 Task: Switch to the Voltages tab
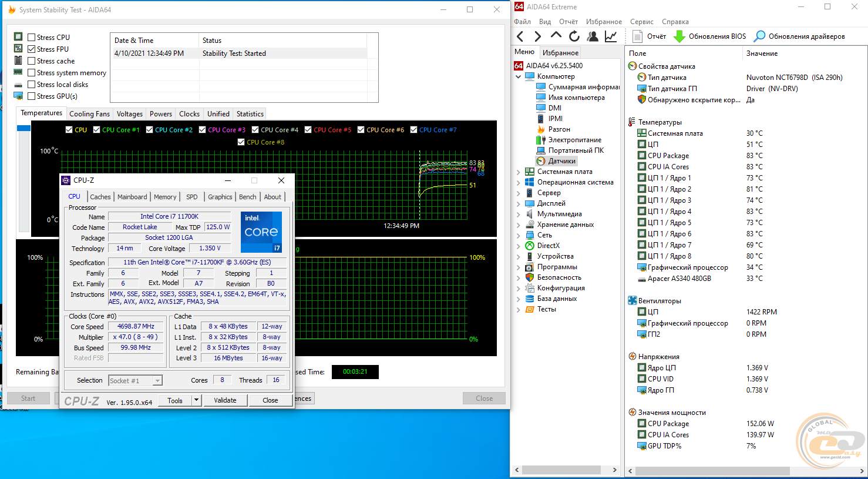129,114
